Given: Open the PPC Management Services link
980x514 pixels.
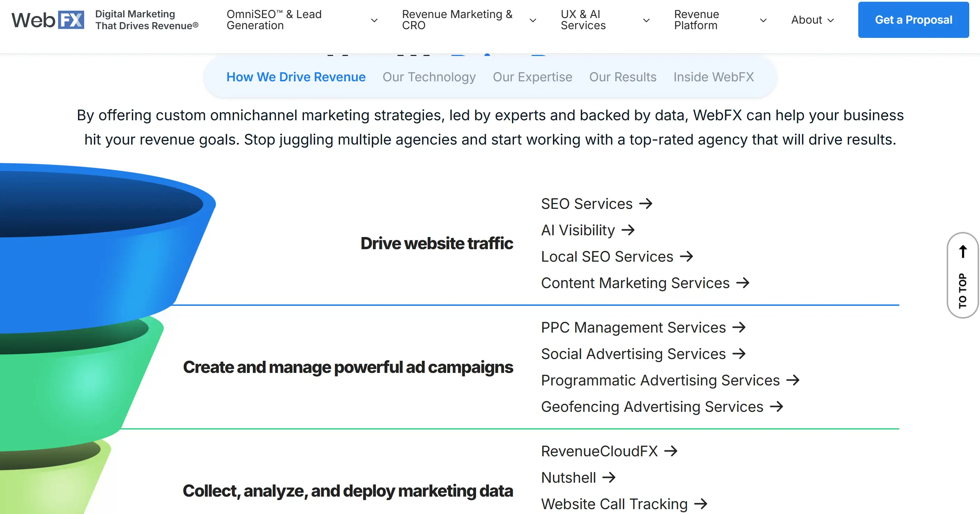Looking at the screenshot, I should (x=633, y=327).
